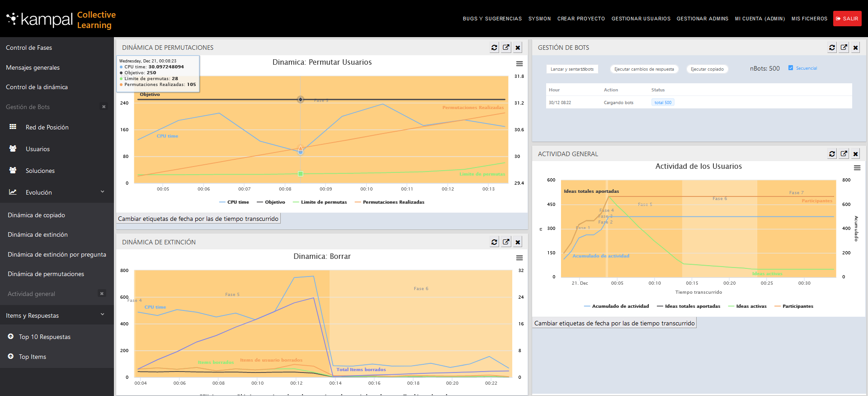
Task: Open Gestionar Usuarios in top navigation
Action: 641,19
